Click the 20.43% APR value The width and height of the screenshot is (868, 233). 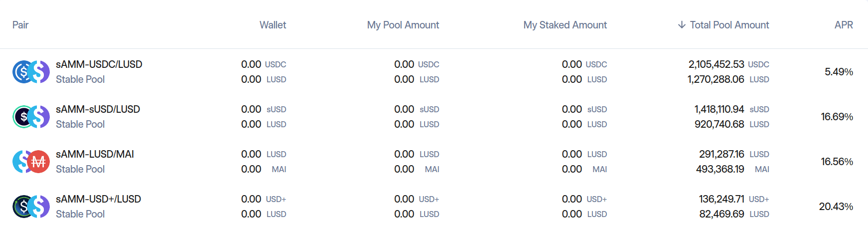coord(836,207)
